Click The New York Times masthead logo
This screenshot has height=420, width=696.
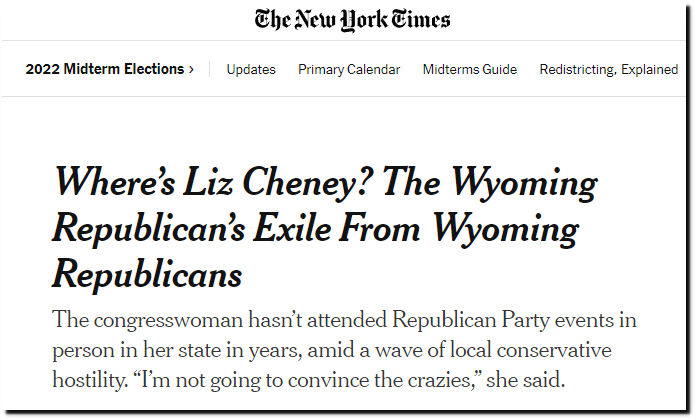pyautogui.click(x=352, y=20)
